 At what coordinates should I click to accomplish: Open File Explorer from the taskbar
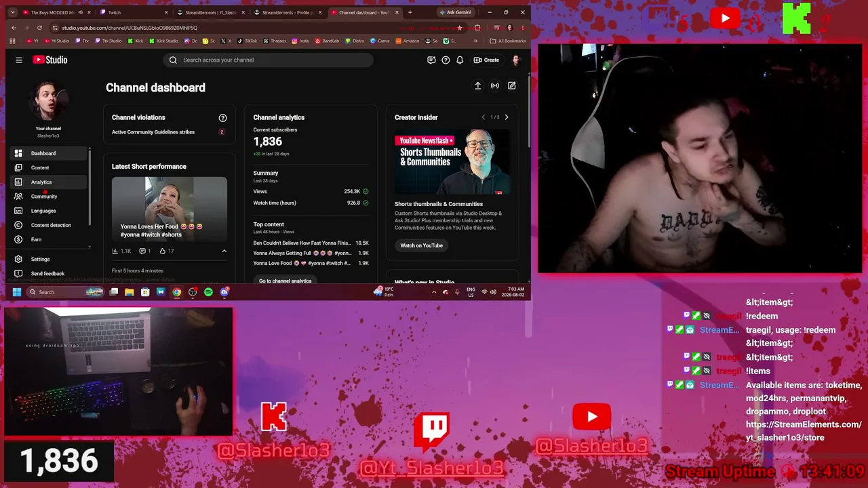pos(129,292)
